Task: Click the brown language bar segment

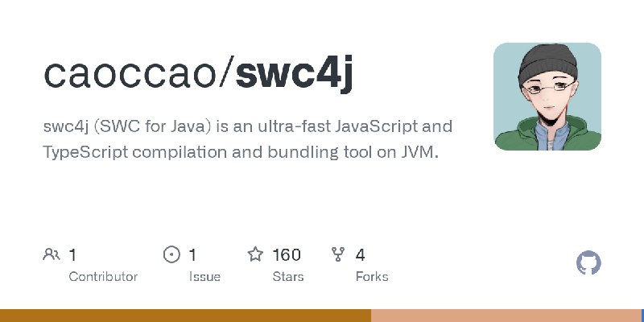Action: click(185, 316)
